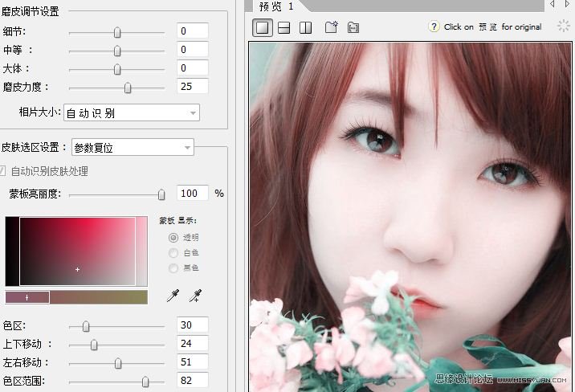The width and height of the screenshot is (575, 392).
Task: Select single-window preview mode icon
Action: click(262, 28)
